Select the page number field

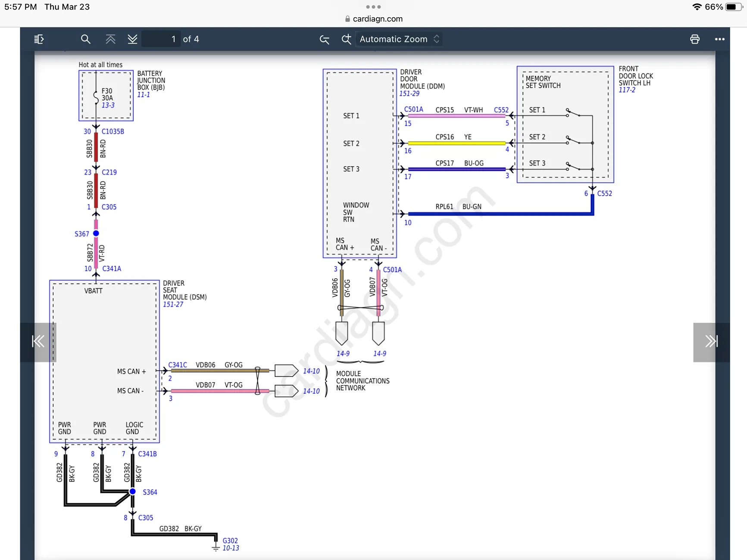[x=161, y=39]
